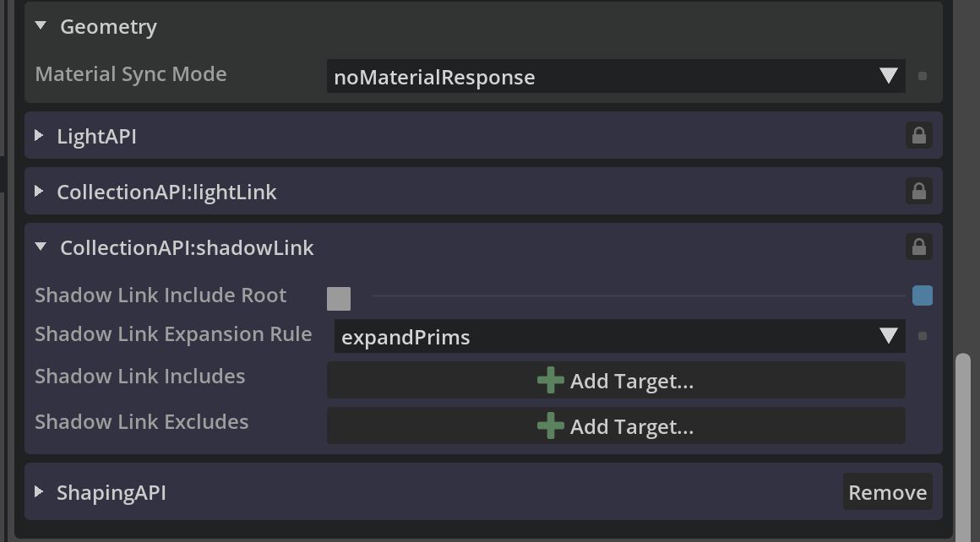Click the lock icon beside CollectionAPI:lightLink
The height and width of the screenshot is (542, 980).
(x=919, y=191)
